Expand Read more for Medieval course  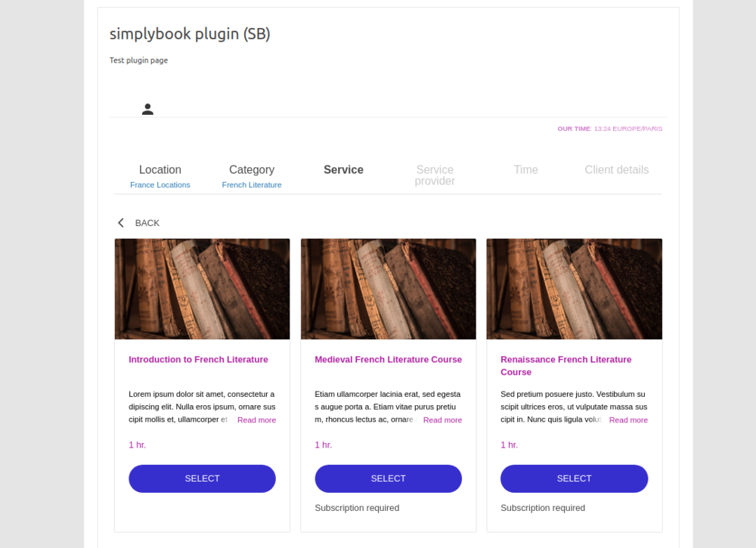[442, 420]
